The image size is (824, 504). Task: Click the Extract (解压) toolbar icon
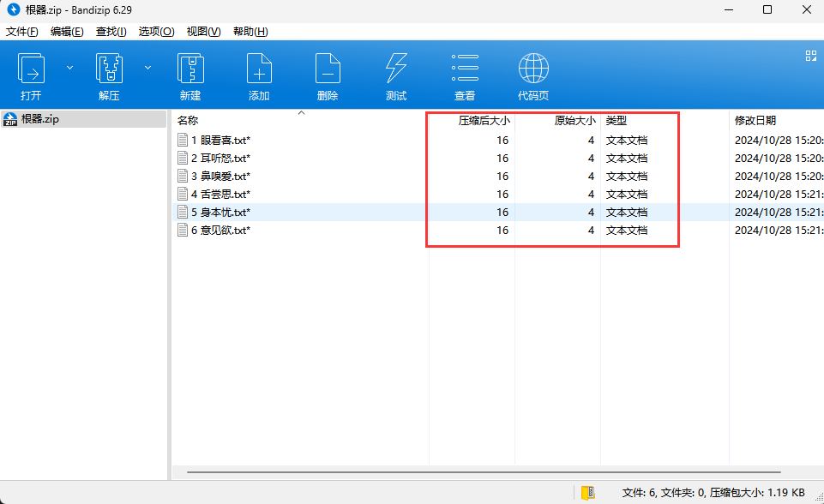(x=109, y=69)
